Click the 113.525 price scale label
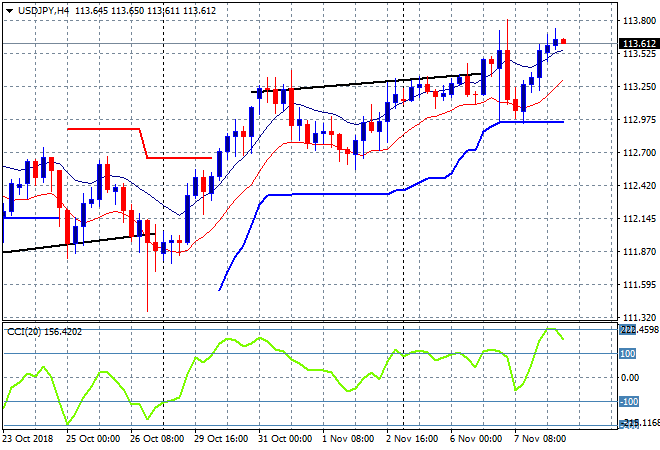660x450 pixels. (639, 53)
